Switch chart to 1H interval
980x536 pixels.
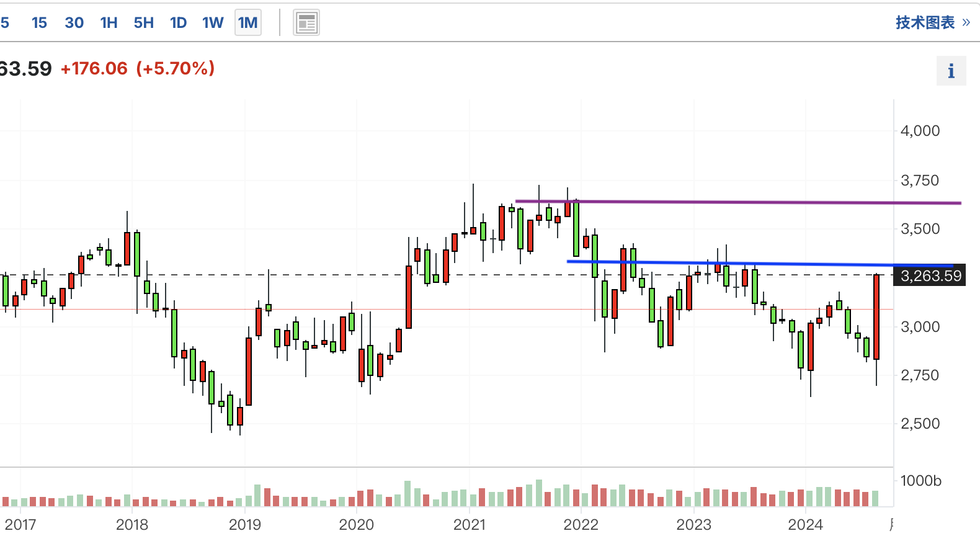pyautogui.click(x=109, y=23)
